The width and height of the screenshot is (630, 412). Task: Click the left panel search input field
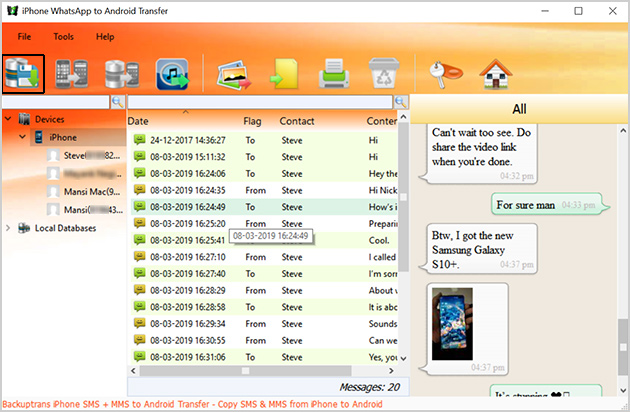point(56,102)
